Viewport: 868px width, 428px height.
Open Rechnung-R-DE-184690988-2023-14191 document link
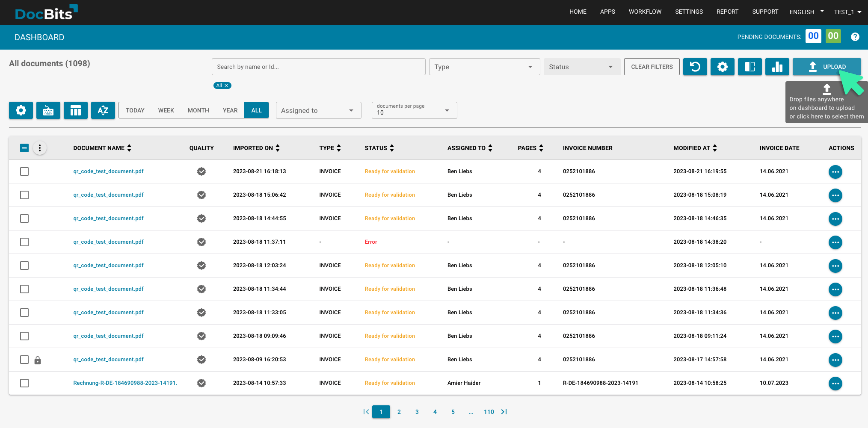[x=125, y=383]
